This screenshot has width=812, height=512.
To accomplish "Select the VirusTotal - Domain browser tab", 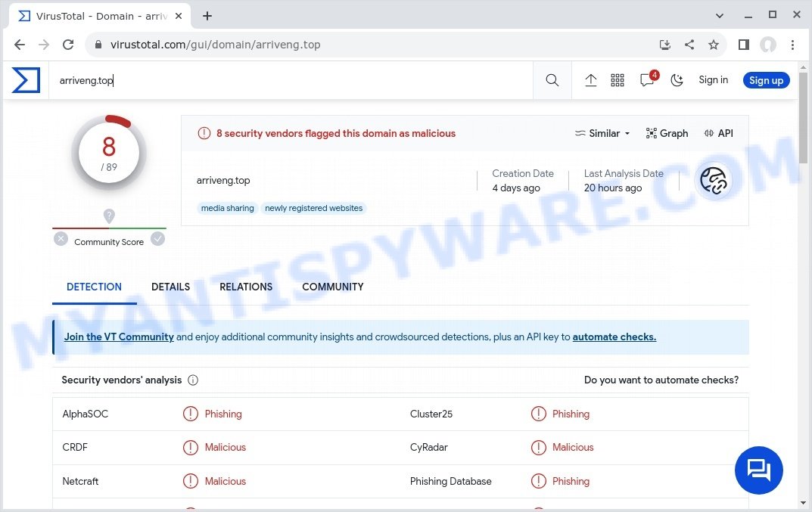I will click(100, 16).
